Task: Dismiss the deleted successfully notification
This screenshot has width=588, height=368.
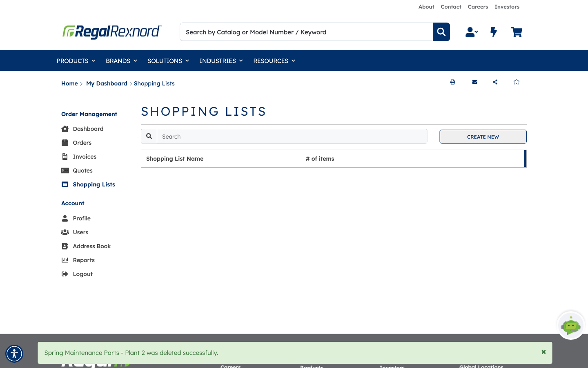Action: pos(543,352)
